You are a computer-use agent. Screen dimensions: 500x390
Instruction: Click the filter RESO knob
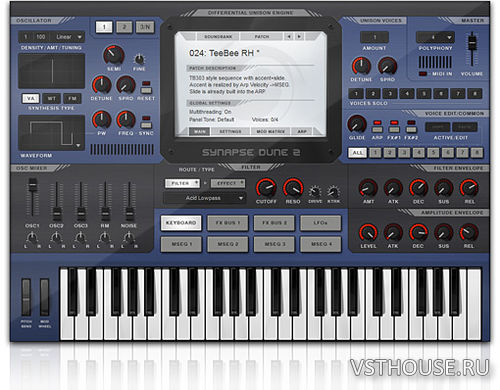293,188
